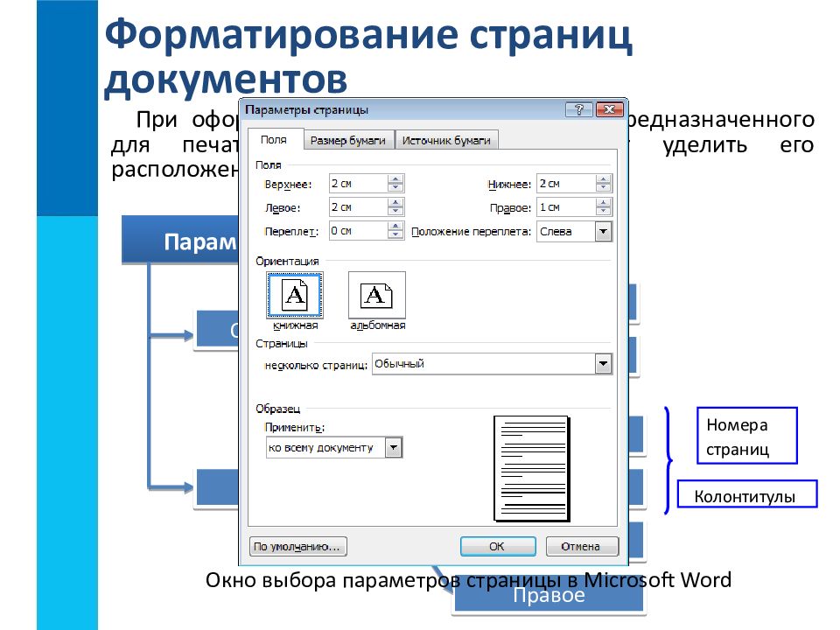Switch to the Размер бумаги tab

pyautogui.click(x=350, y=140)
